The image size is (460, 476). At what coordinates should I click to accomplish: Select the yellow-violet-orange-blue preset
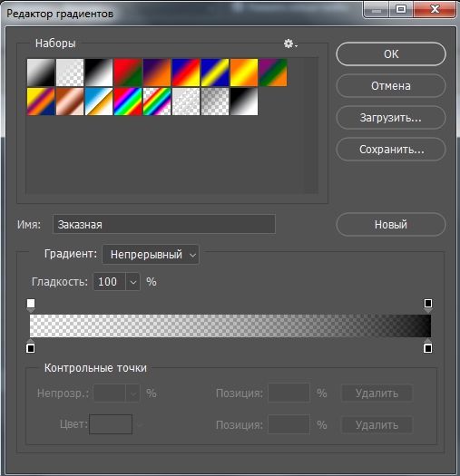click(41, 102)
